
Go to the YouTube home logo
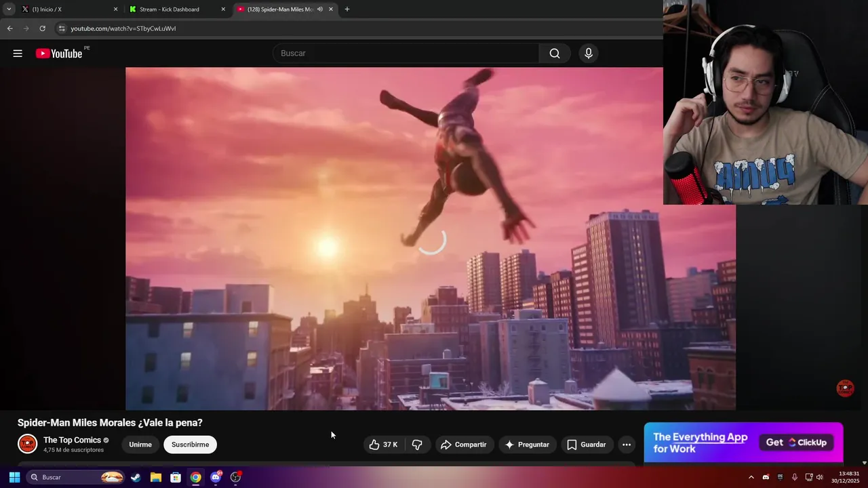tap(59, 54)
